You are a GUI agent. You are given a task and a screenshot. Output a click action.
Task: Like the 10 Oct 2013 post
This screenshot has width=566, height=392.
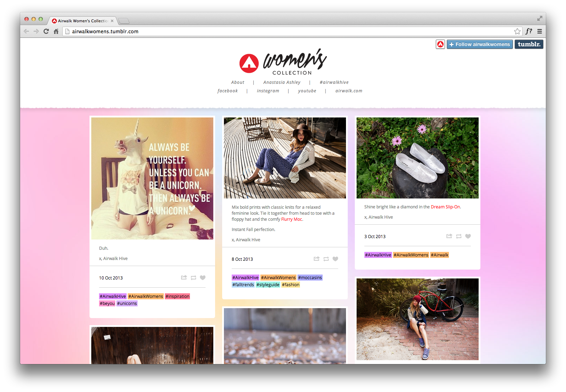[203, 278]
